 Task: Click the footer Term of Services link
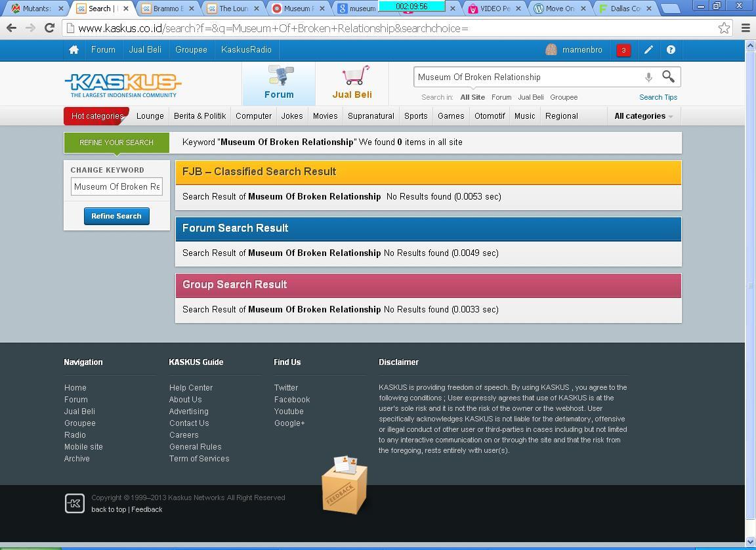pos(199,458)
